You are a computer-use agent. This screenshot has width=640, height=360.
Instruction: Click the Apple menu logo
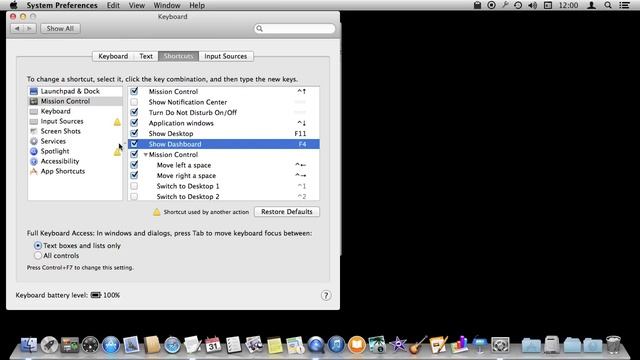click(13, 5)
